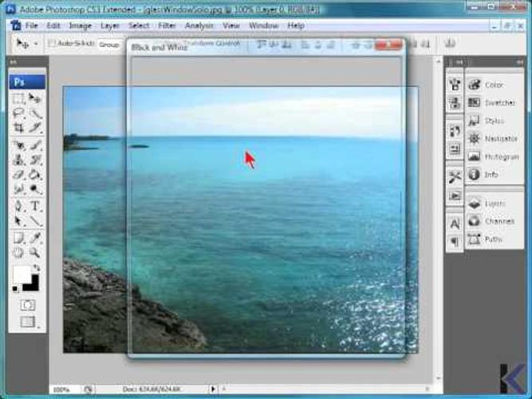
Task: Select the Paint Bucket tool
Action: 34,175
